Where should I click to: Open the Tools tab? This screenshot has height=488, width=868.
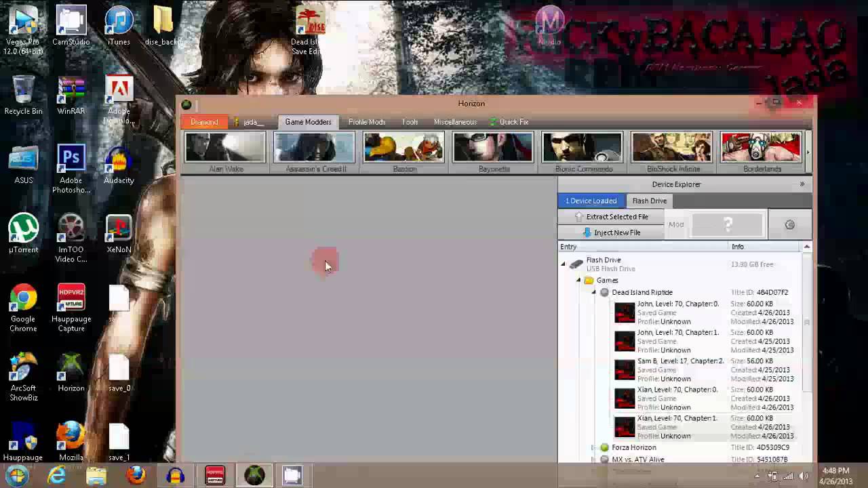[410, 122]
